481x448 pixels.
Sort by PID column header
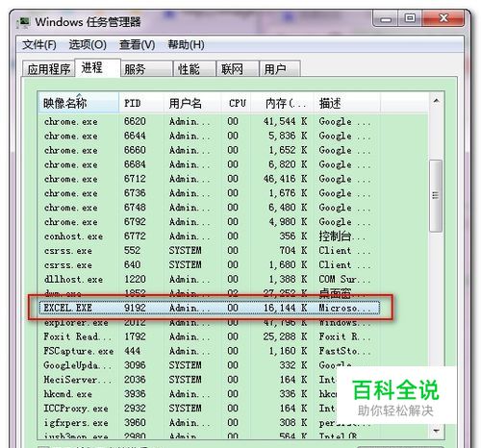(141, 103)
